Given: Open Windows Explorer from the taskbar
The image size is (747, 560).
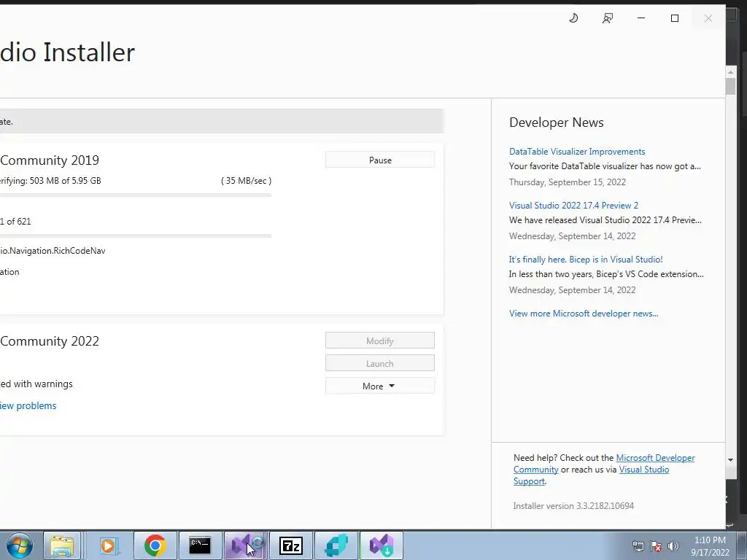Looking at the screenshot, I should tap(62, 545).
